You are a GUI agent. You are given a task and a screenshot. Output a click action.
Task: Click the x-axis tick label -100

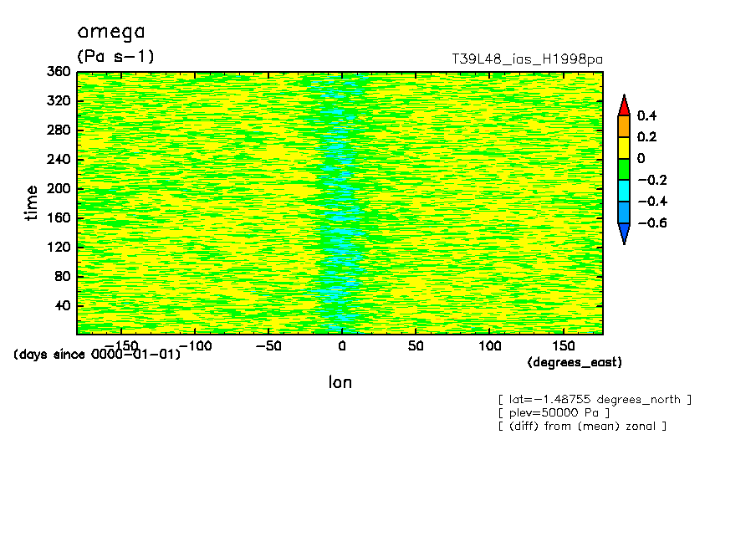[x=195, y=346]
